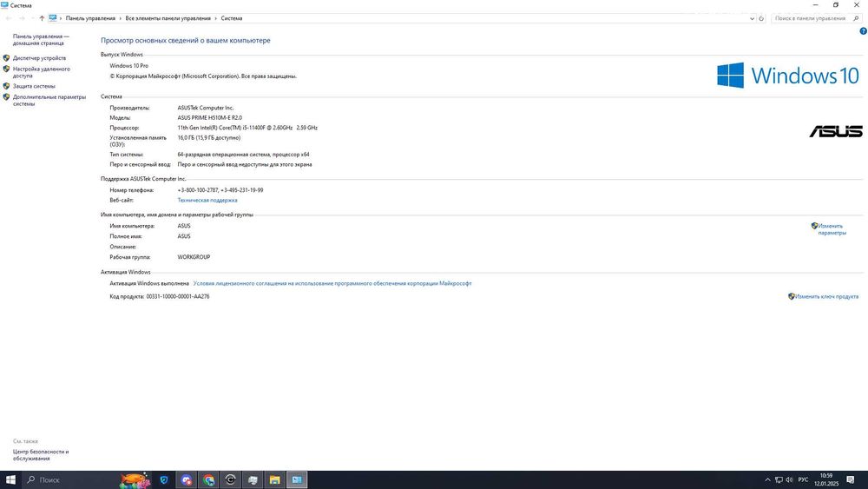Refresh the page with the refresh icon

pos(761,18)
